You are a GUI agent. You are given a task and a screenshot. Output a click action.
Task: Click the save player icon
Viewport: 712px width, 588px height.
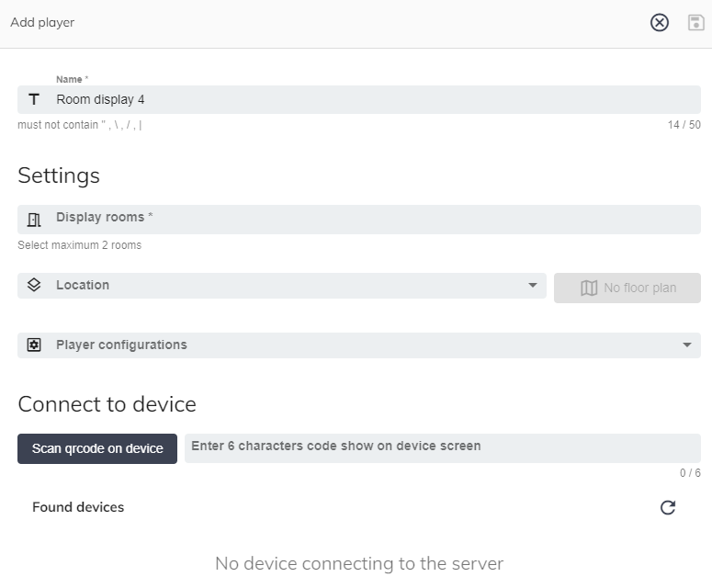click(x=695, y=23)
